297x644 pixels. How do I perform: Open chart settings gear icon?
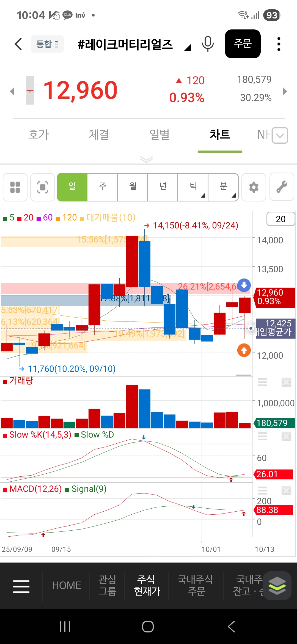click(254, 187)
